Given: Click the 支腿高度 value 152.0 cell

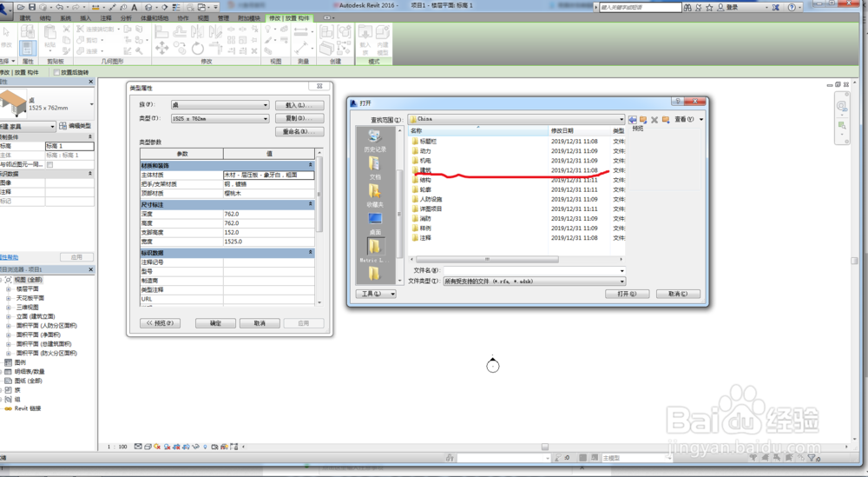Looking at the screenshot, I should click(x=268, y=232).
